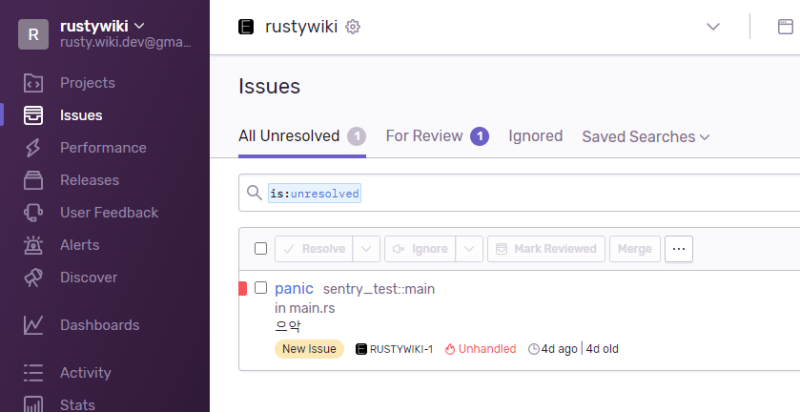Viewport: 800px width, 412px height.
Task: Open rustywiki project settings gear
Action: (x=353, y=27)
